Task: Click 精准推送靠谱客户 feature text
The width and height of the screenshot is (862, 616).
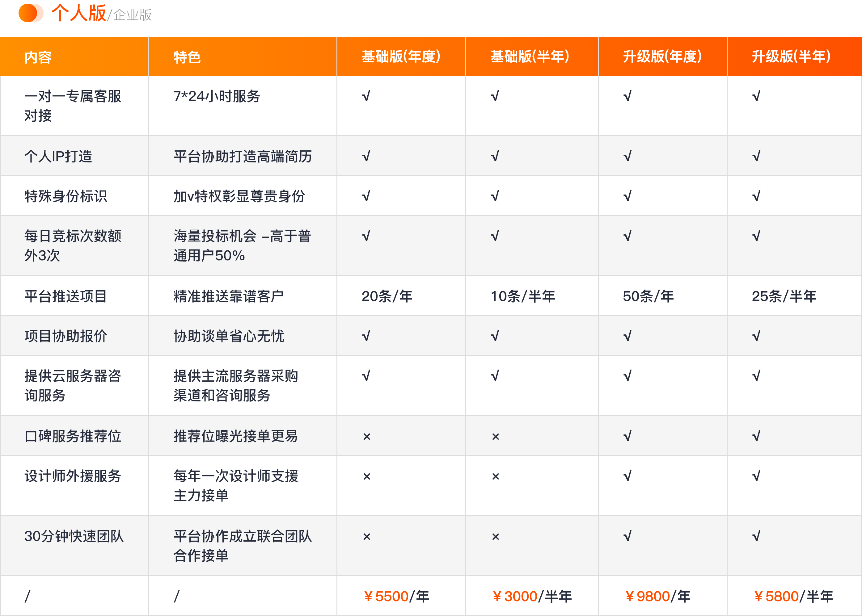Action: coord(229,296)
